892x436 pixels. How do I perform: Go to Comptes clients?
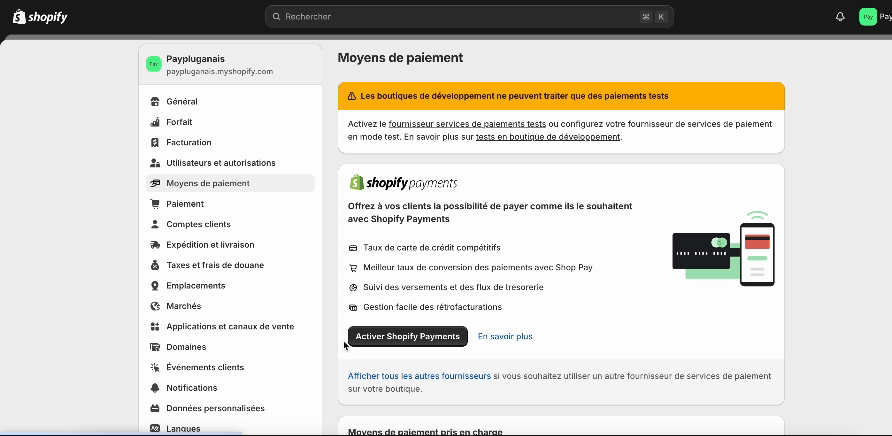[230, 224]
